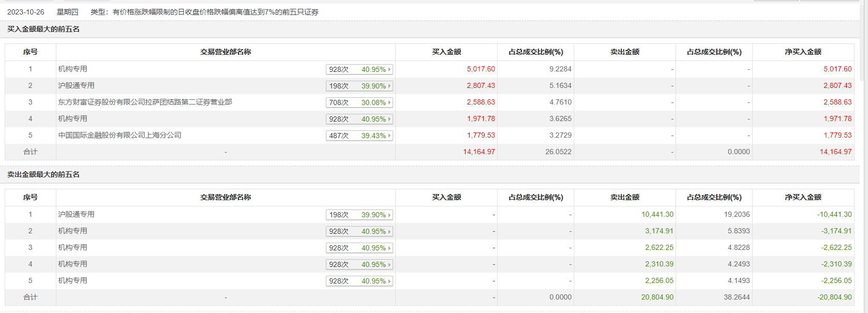Open 沪股通专用 link in sell table

pyautogui.click(x=76, y=215)
